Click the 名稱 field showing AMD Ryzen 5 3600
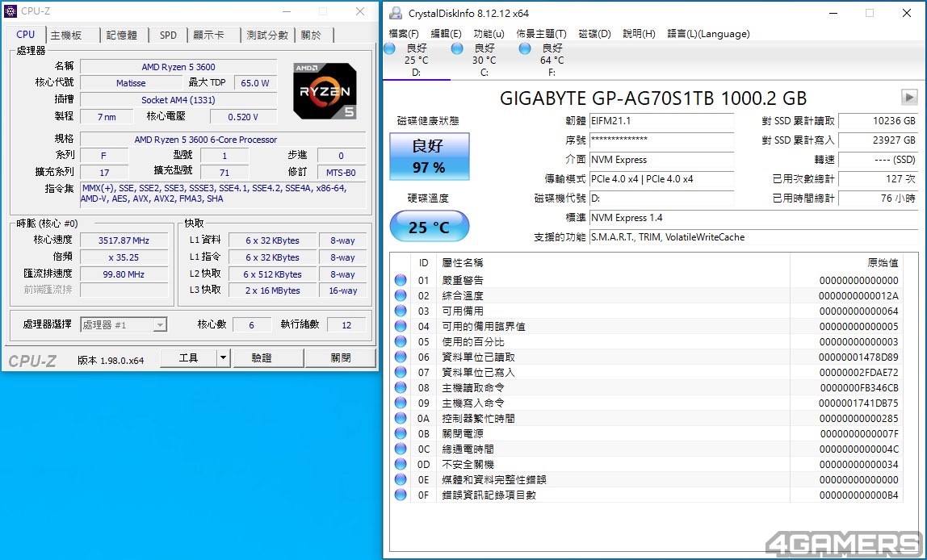This screenshot has height=560, width=927. click(178, 67)
